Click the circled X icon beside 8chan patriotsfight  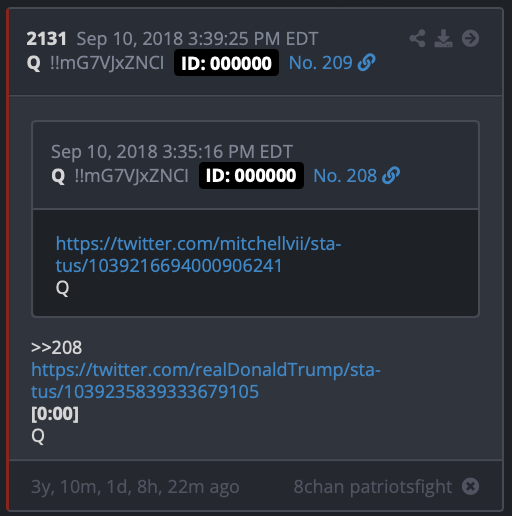click(470, 486)
